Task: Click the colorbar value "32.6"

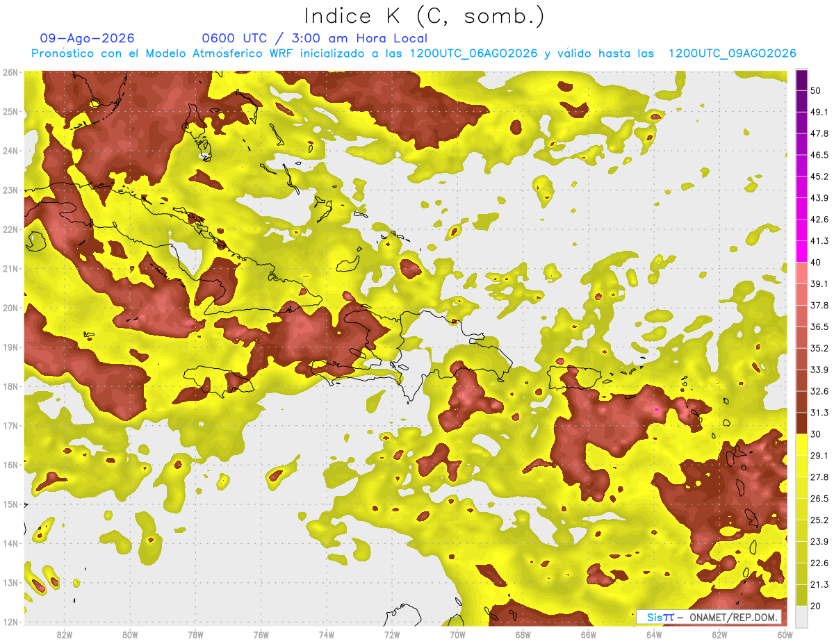Action: click(820, 391)
